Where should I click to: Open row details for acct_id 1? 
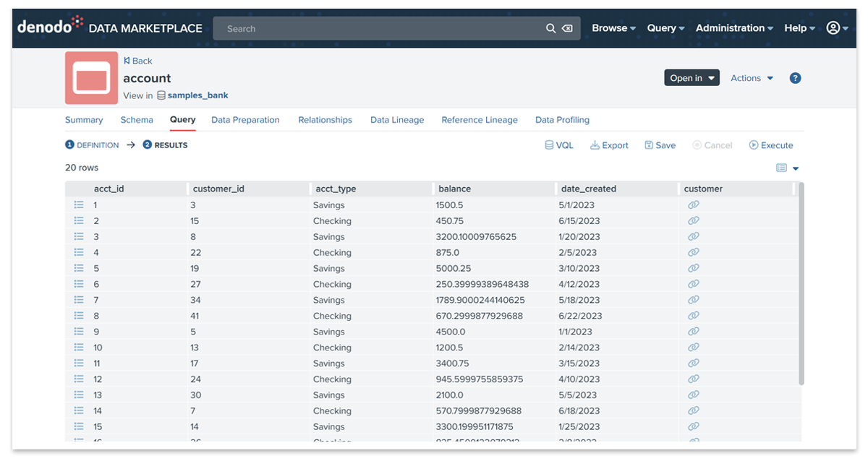(x=79, y=204)
